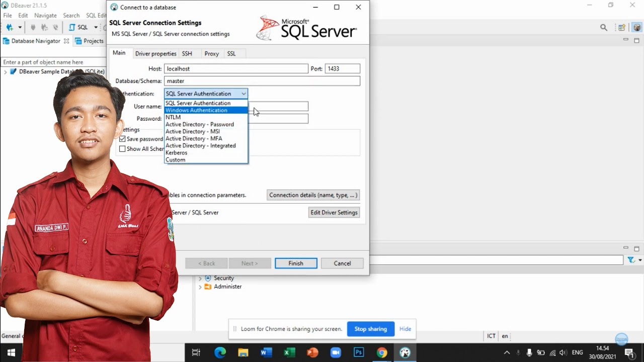The height and width of the screenshot is (362, 644).
Task: Select the Security folder item
Action: 219,278
